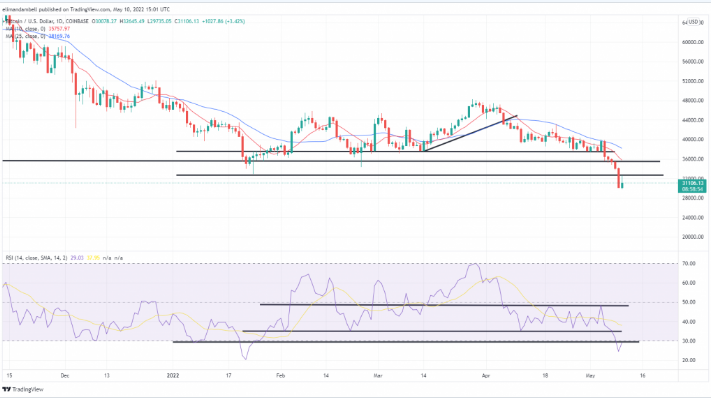
Task: Click the 2022 time axis label
Action: (x=173, y=375)
